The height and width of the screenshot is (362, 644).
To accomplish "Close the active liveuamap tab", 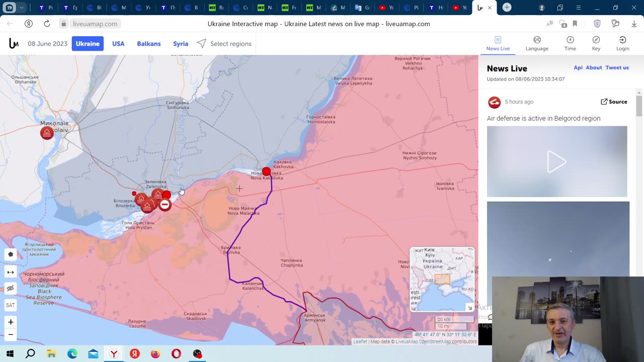I will (490, 8).
